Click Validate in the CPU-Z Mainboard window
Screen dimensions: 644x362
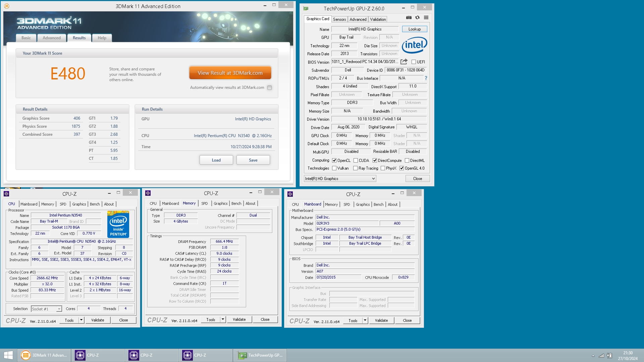[x=381, y=320]
